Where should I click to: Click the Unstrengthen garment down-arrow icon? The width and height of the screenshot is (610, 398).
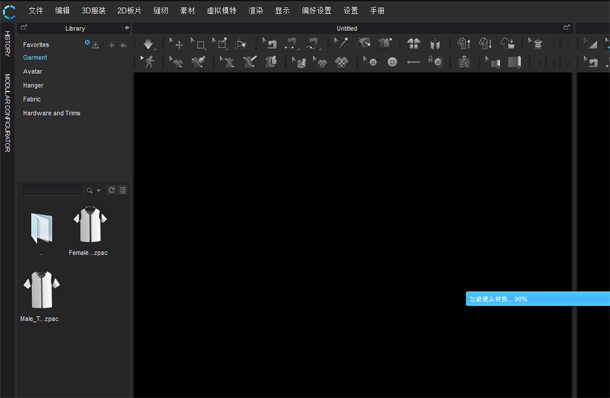(485, 44)
